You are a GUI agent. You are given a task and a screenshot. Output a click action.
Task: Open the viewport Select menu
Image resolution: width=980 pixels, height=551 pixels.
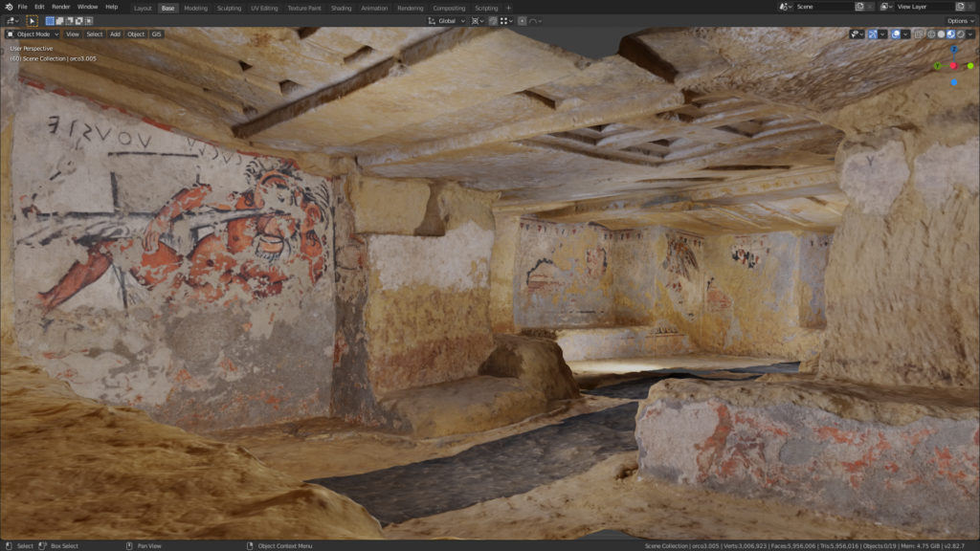click(95, 34)
